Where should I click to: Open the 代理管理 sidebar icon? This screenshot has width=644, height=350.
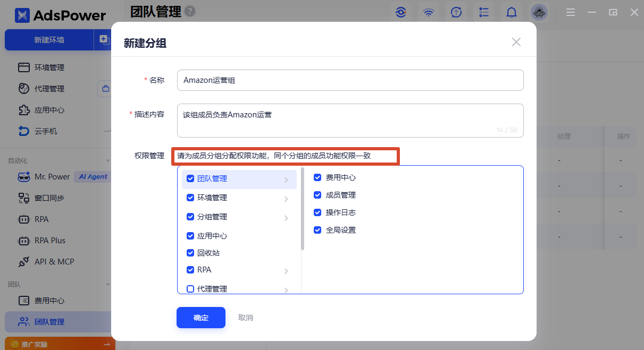pos(24,89)
